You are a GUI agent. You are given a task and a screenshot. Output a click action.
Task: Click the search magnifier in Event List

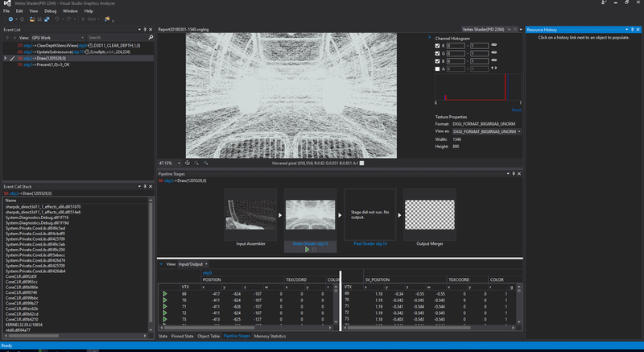[x=151, y=37]
